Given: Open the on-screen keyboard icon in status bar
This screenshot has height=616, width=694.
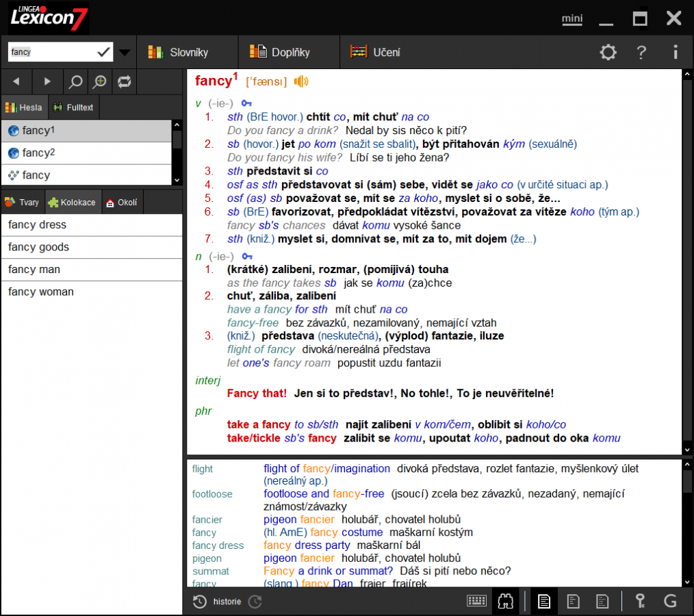Looking at the screenshot, I should tap(477, 601).
